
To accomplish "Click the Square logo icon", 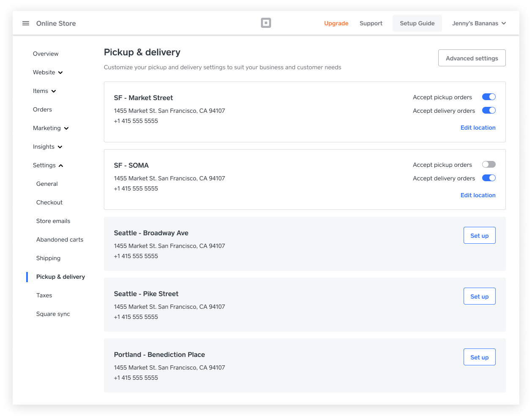I will tap(266, 23).
